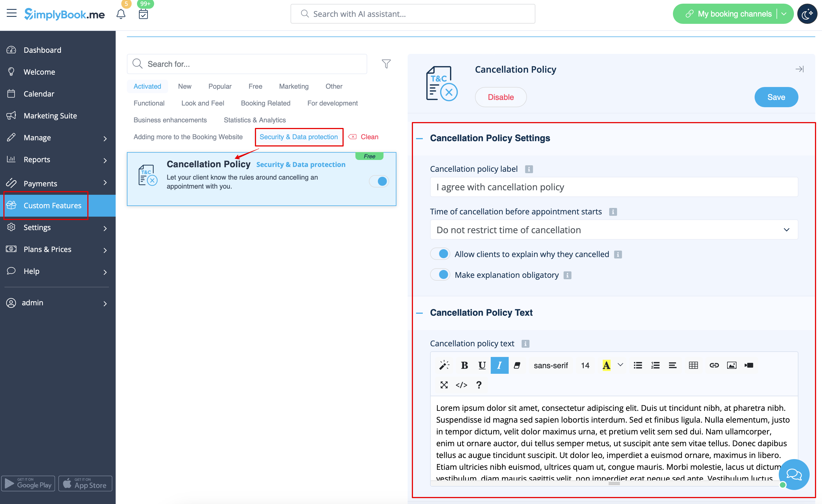Open the notifications bell
This screenshot has width=822, height=504.
[121, 14]
